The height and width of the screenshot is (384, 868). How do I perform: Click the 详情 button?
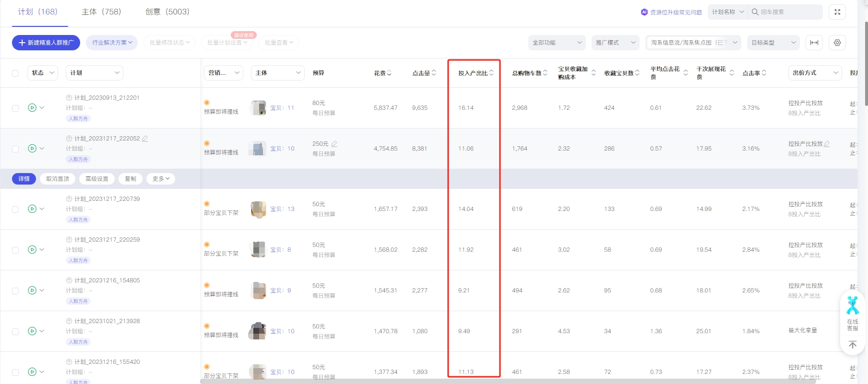point(24,179)
